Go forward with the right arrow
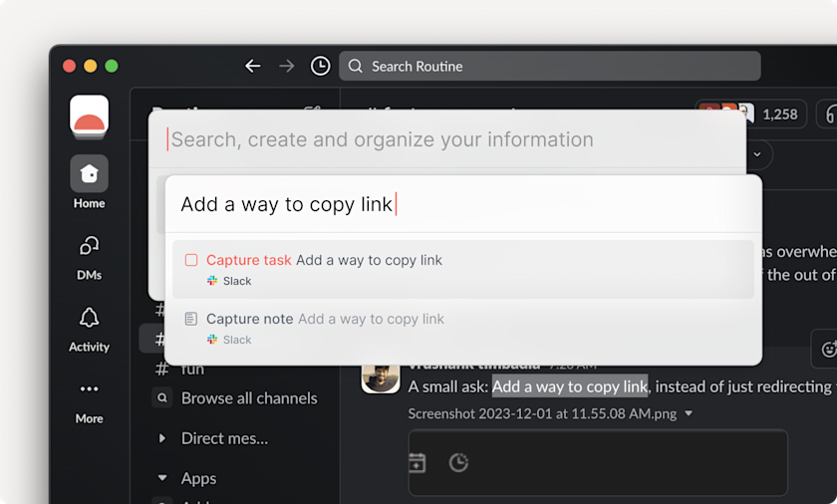 click(x=287, y=66)
